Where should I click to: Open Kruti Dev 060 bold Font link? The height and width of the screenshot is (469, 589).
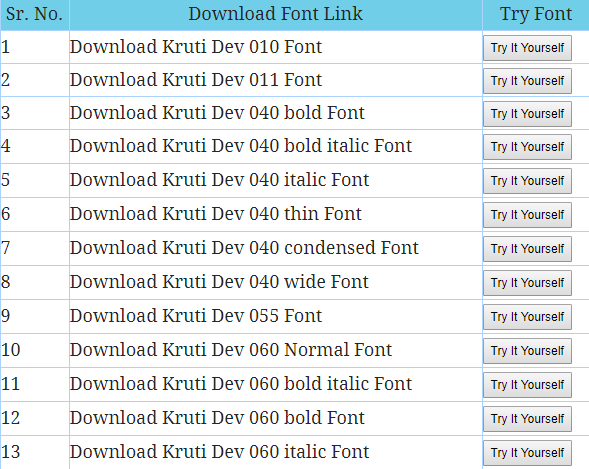[x=217, y=418]
